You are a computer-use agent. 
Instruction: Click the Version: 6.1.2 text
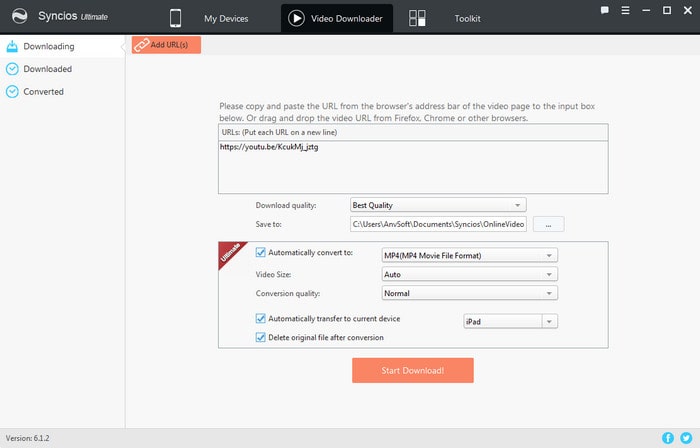27,438
